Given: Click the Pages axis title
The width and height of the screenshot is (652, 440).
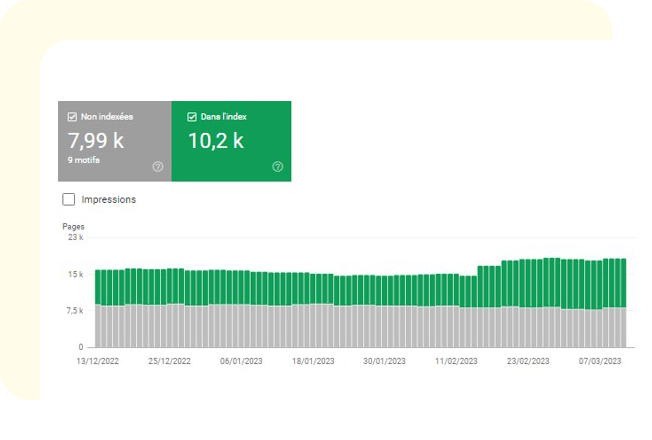Looking at the screenshot, I should coord(73,227).
